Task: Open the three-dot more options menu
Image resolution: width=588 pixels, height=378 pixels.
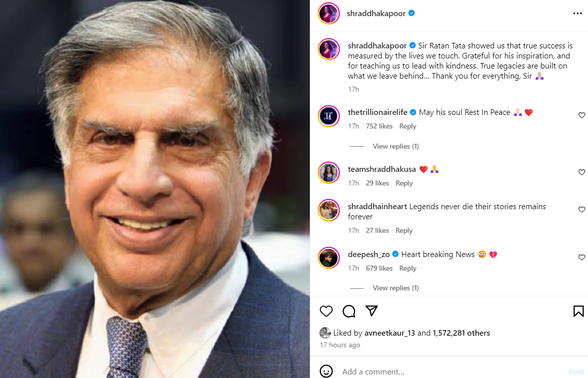Action: 577,14
